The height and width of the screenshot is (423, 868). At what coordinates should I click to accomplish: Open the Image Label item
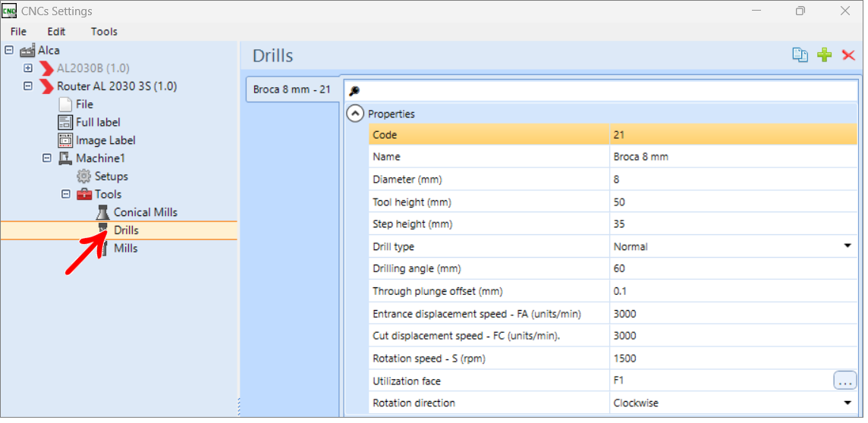click(105, 140)
